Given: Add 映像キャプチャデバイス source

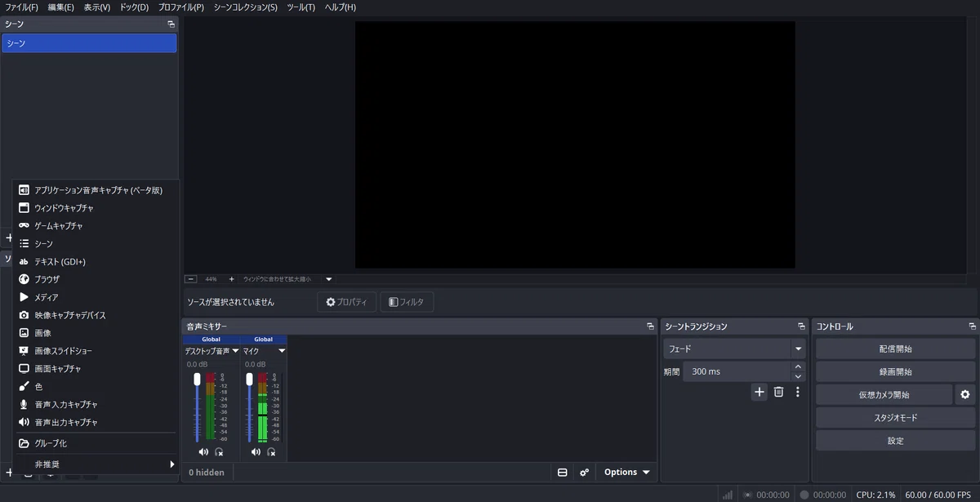Looking at the screenshot, I should pos(96,315).
